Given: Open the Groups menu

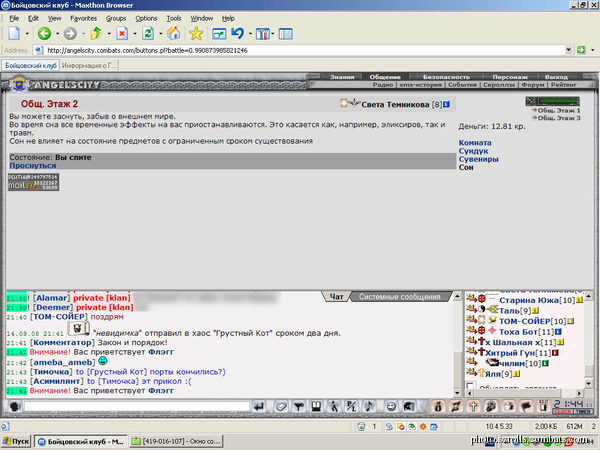Looking at the screenshot, I should [116, 18].
